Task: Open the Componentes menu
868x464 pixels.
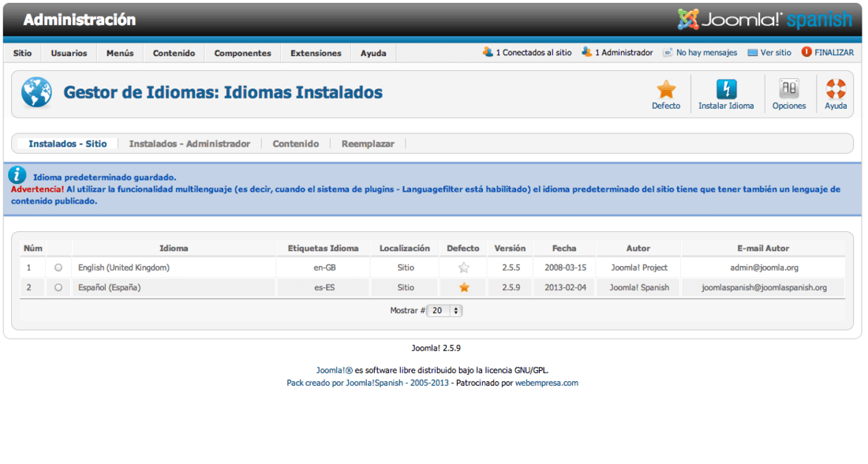Action: point(242,53)
